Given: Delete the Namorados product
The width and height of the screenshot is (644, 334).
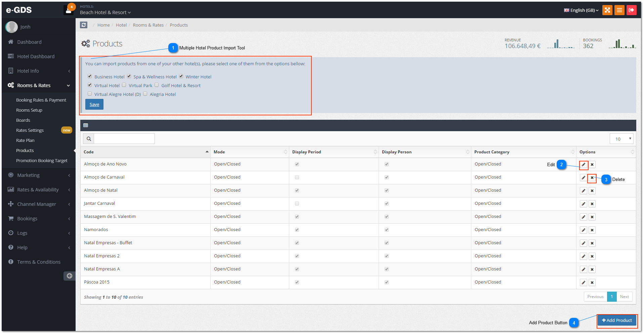Looking at the screenshot, I should (x=592, y=230).
